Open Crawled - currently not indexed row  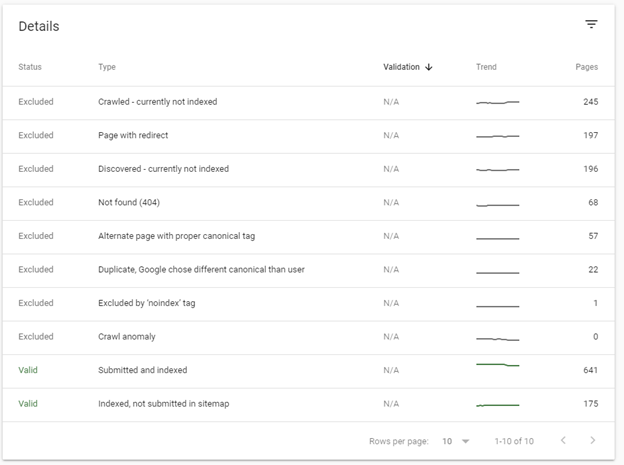pyautogui.click(x=157, y=102)
